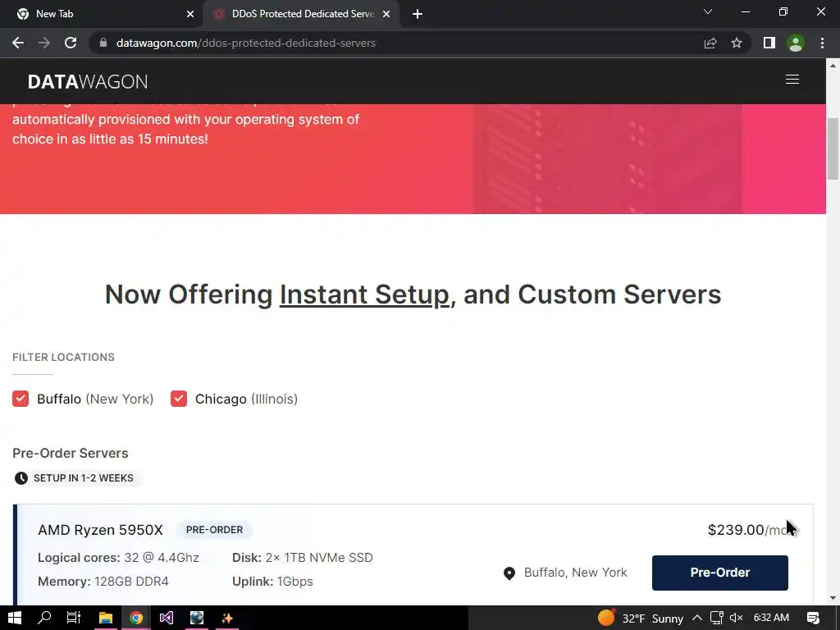Click the Uplink: 1Gbps spec
Screen dimensions: 840x630
(x=272, y=582)
